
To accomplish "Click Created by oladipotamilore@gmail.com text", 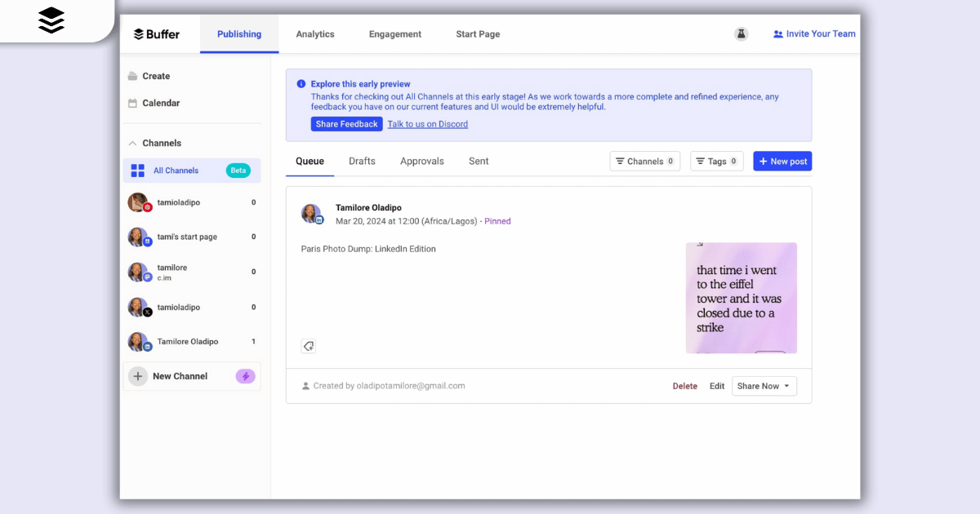I will coord(390,386).
